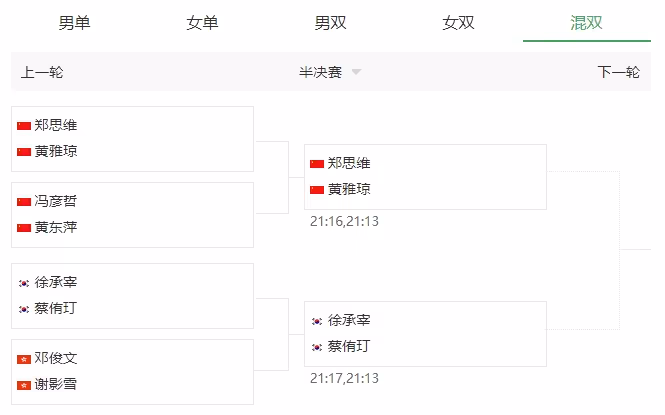Select the 男双 tab
The height and width of the screenshot is (415, 665).
click(x=331, y=22)
